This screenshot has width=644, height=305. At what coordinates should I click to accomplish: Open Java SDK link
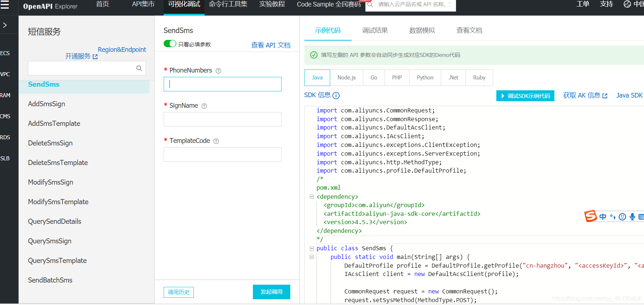click(x=629, y=95)
